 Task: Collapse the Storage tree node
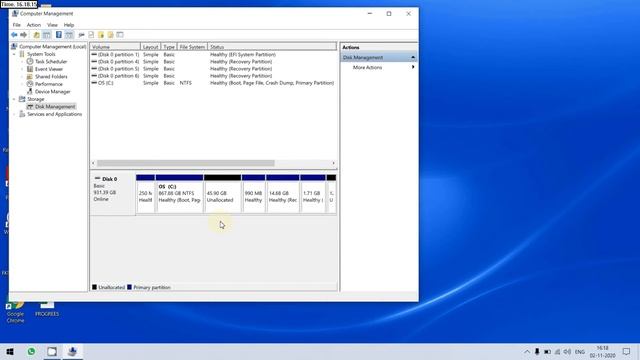tap(14, 99)
